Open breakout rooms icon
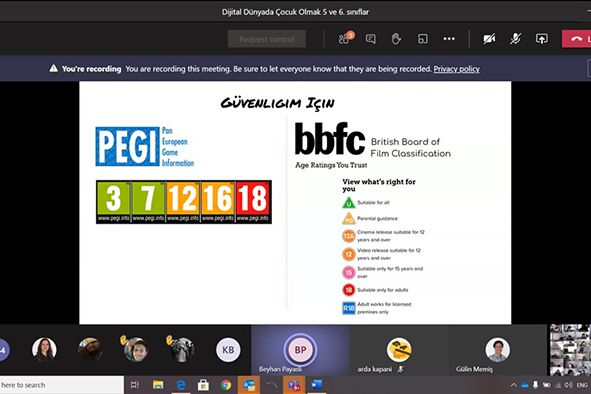 click(x=423, y=39)
